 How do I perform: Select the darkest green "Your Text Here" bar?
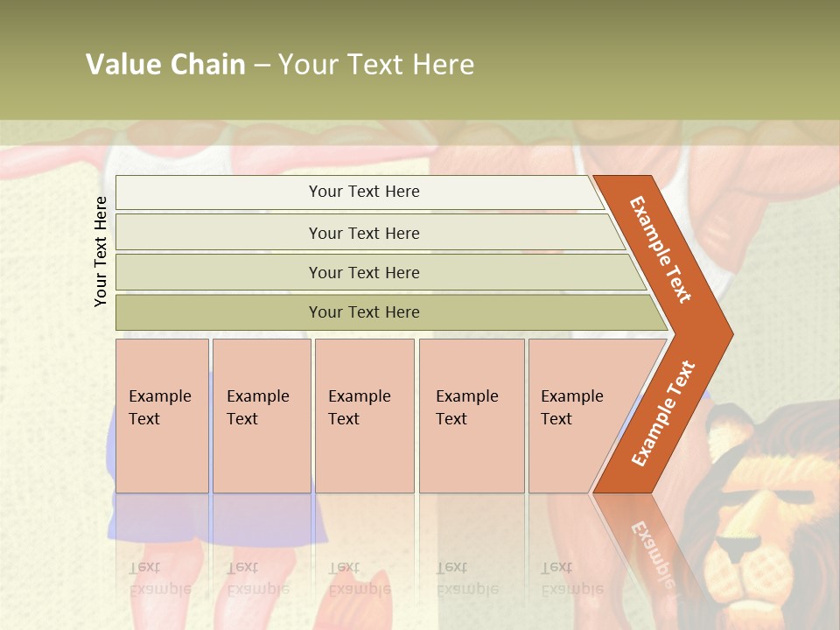click(x=363, y=312)
